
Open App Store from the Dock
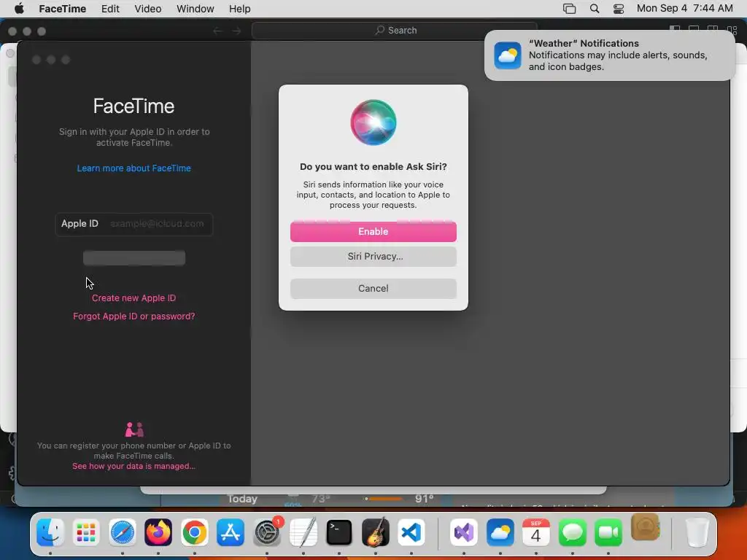click(x=231, y=532)
